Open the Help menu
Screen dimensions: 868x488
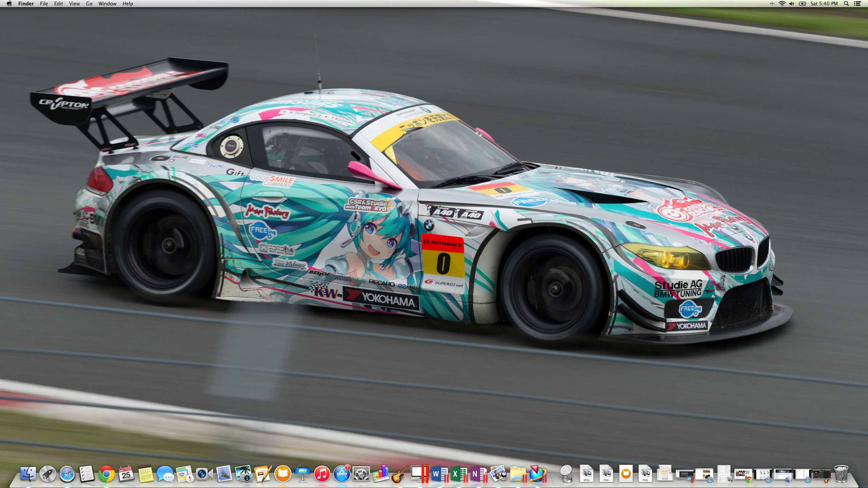click(128, 4)
